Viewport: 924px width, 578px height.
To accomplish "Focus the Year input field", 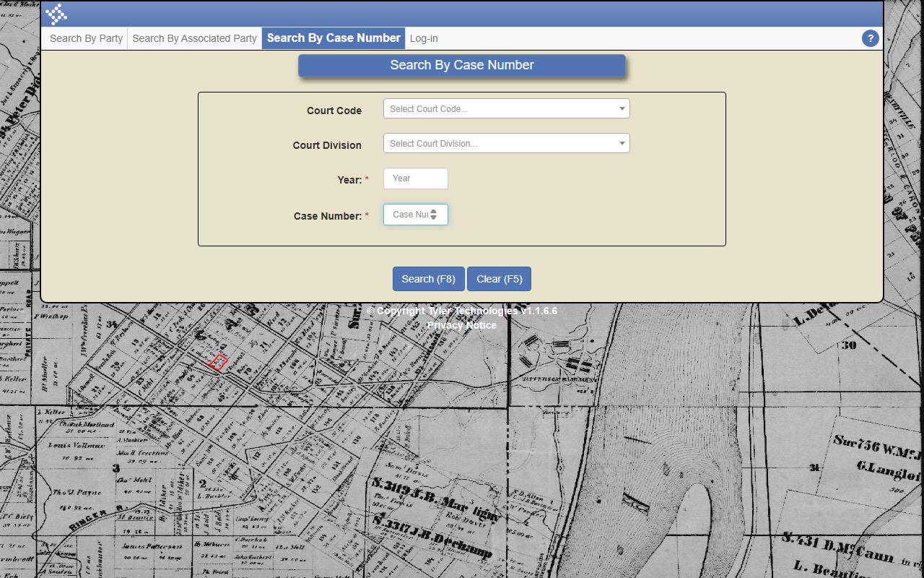I will [x=415, y=178].
